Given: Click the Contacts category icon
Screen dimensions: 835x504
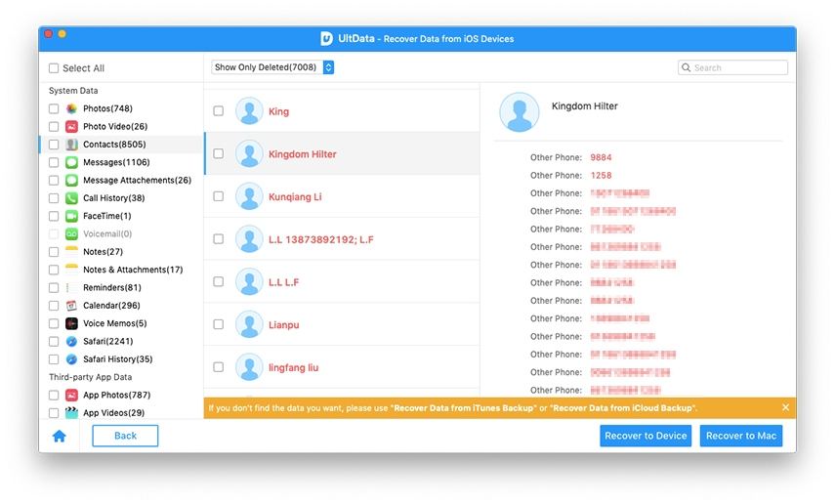Looking at the screenshot, I should 71,145.
